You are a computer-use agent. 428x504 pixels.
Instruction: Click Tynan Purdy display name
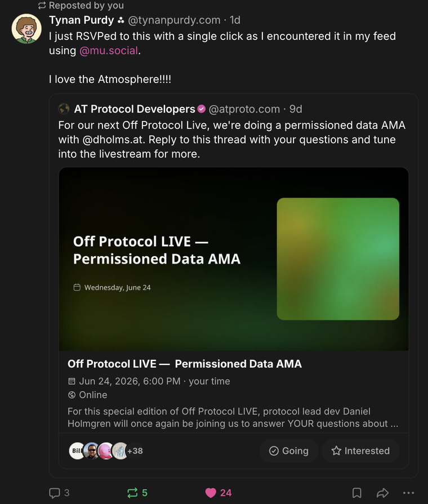[x=81, y=20]
